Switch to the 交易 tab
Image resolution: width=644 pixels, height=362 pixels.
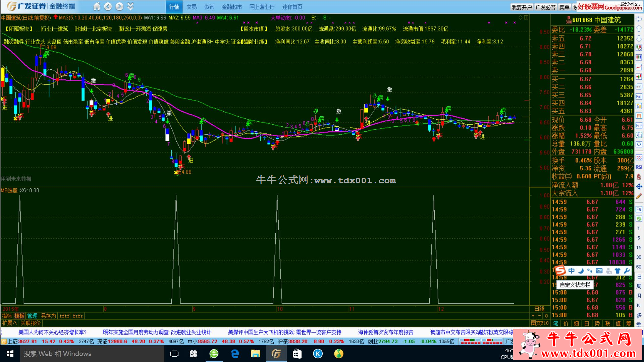tap(192, 7)
